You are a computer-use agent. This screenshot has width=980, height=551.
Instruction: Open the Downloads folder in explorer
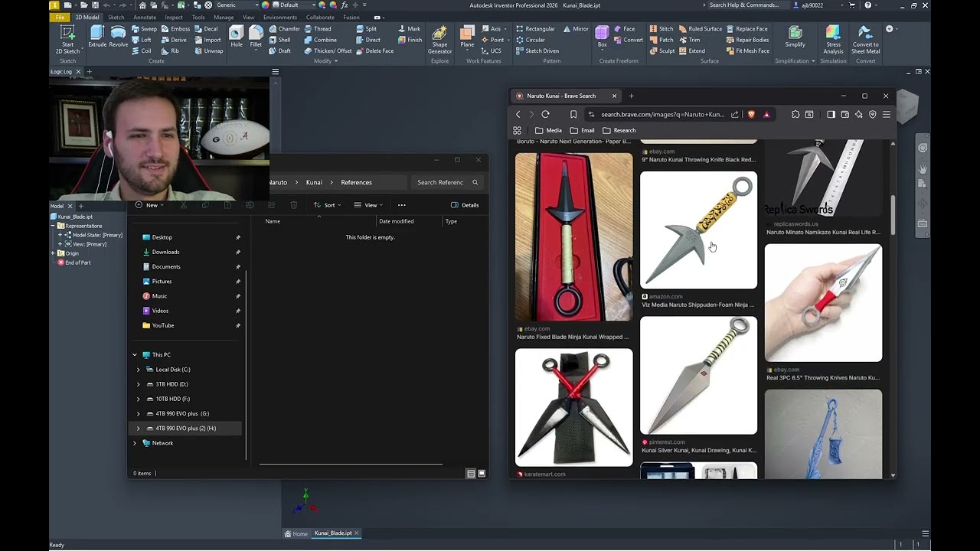point(165,252)
